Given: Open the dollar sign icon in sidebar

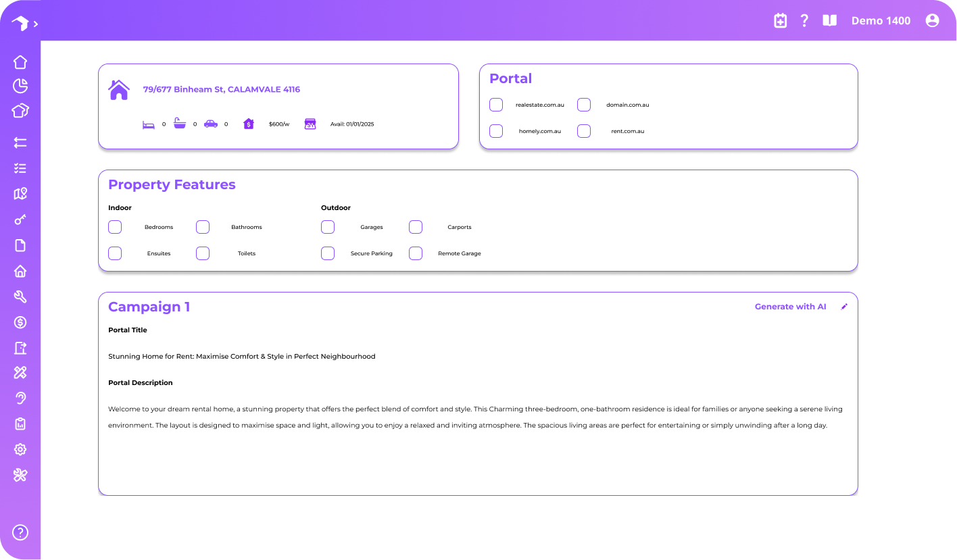Looking at the screenshot, I should 20,322.
